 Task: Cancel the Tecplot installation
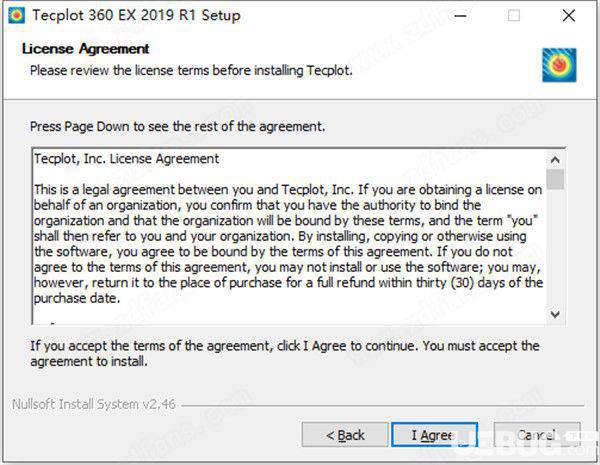(x=537, y=435)
